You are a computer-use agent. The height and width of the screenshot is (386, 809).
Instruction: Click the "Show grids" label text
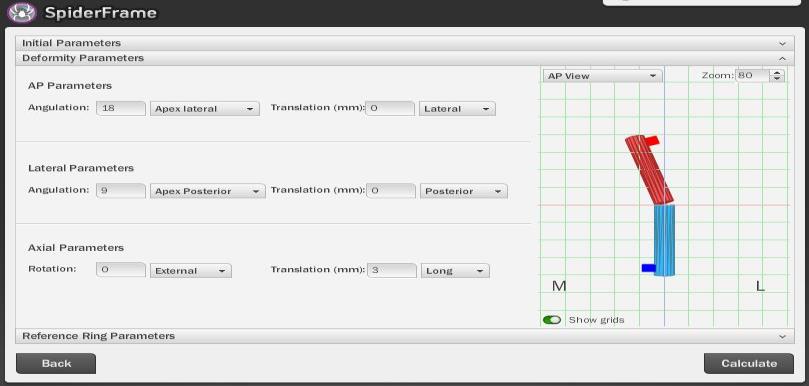coord(596,320)
